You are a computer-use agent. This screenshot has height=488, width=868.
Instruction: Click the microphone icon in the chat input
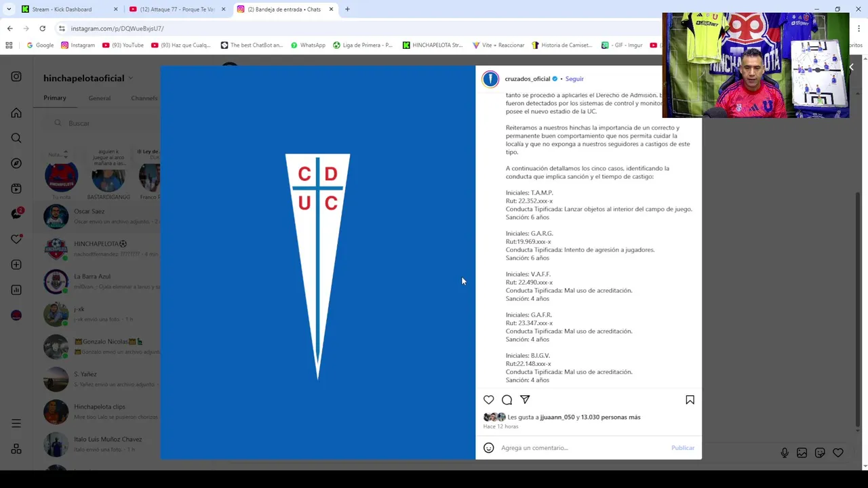point(785,453)
